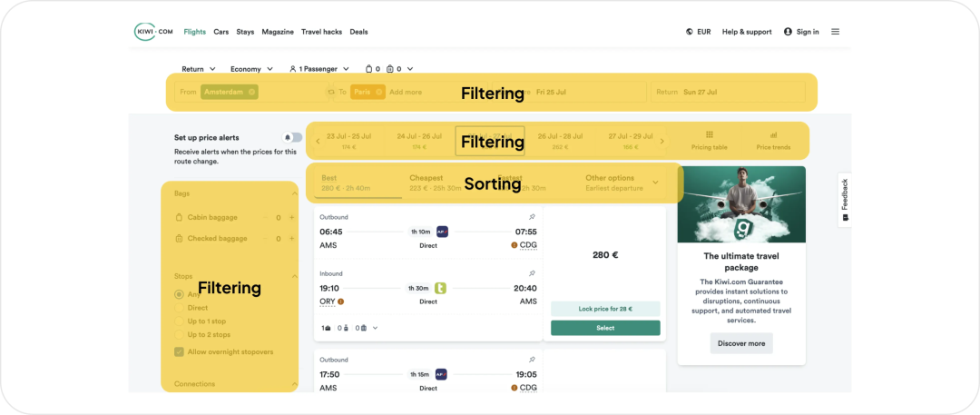Switch to the Cheapest sorting tab
The width and height of the screenshot is (980, 415).
(x=426, y=183)
